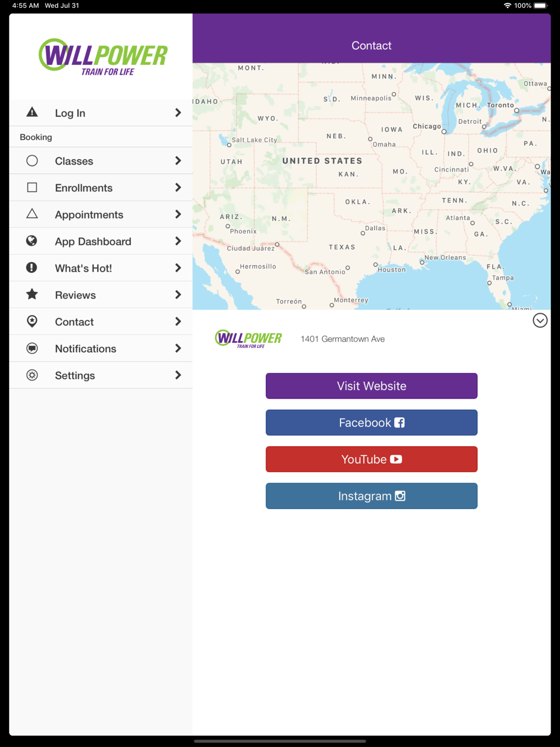This screenshot has height=747, width=560.
Task: Tap Atlanta on the map
Action: (458, 218)
